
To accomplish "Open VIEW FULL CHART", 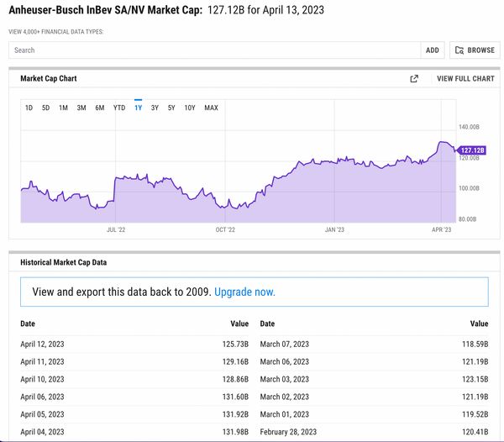I will tap(465, 78).
